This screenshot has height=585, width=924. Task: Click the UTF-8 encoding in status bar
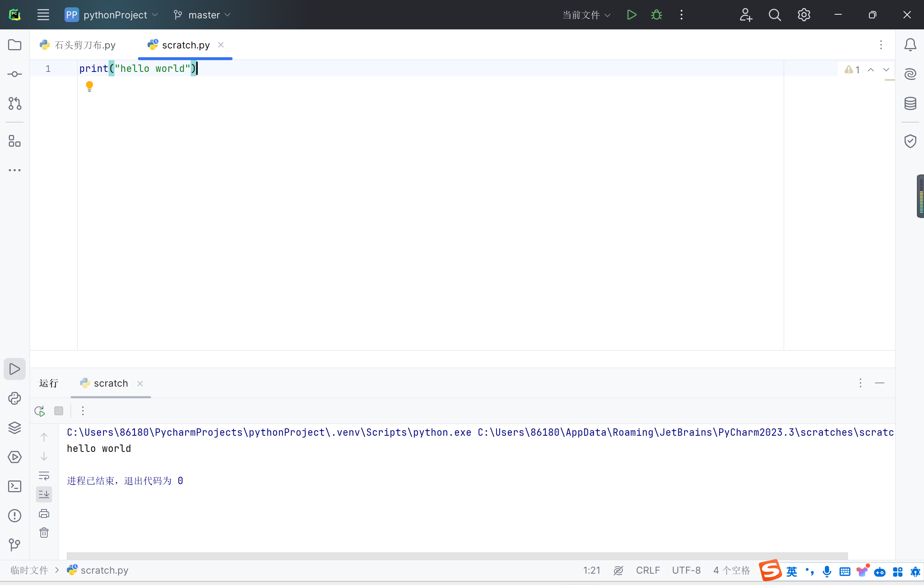[x=686, y=570]
